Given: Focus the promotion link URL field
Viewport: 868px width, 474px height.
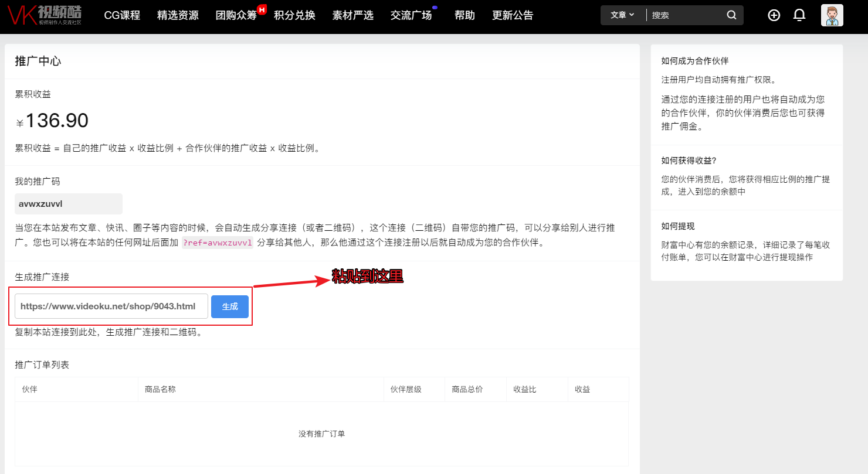Looking at the screenshot, I should (x=111, y=306).
